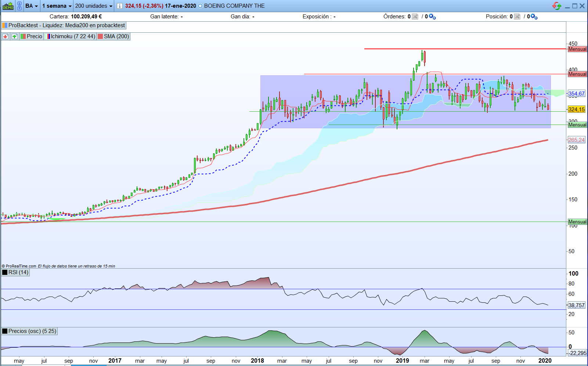Open the Precios (osc) (5 25) label
Image resolution: width=588 pixels, height=366 pixels.
[x=29, y=331]
